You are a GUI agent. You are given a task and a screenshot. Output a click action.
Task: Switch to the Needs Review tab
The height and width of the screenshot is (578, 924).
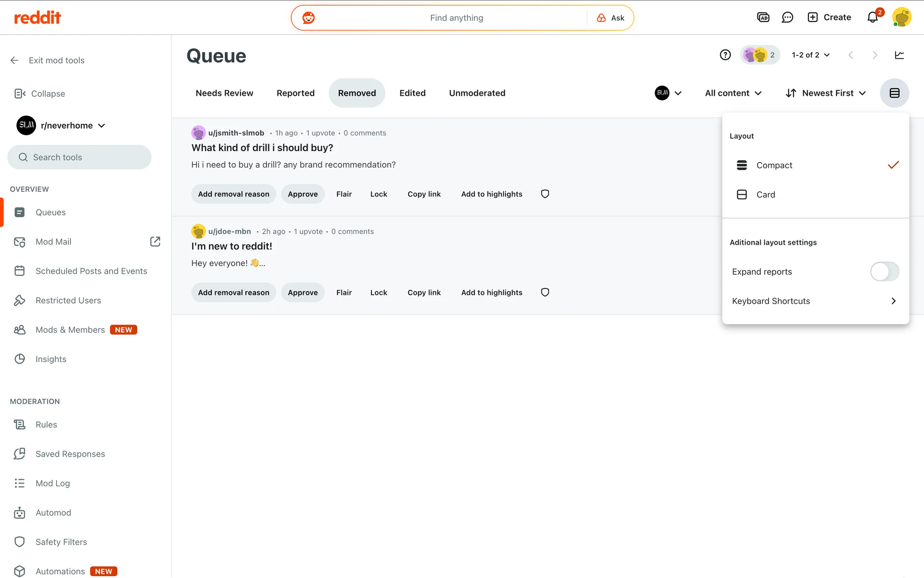tap(224, 93)
